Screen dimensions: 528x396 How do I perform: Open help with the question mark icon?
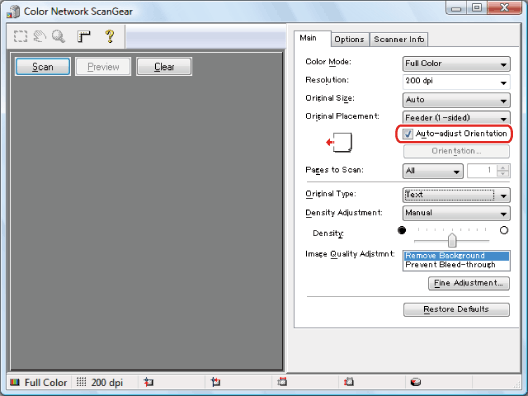[109, 36]
